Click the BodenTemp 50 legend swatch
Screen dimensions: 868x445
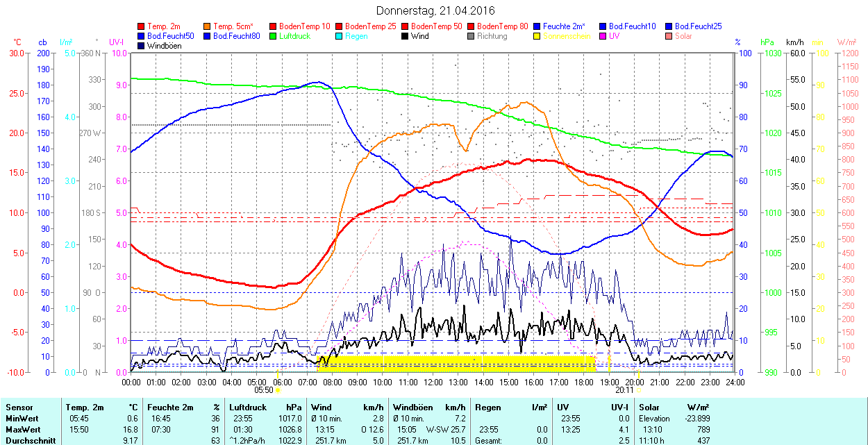[405, 26]
